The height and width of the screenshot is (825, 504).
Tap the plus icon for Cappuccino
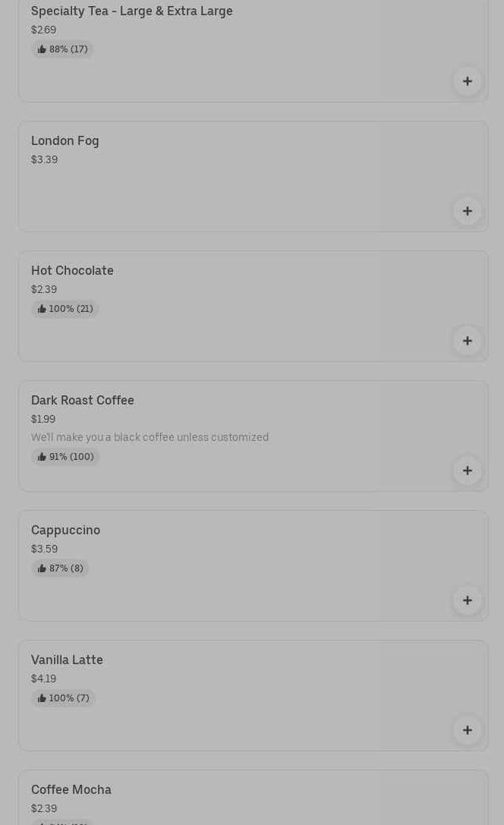click(x=467, y=600)
